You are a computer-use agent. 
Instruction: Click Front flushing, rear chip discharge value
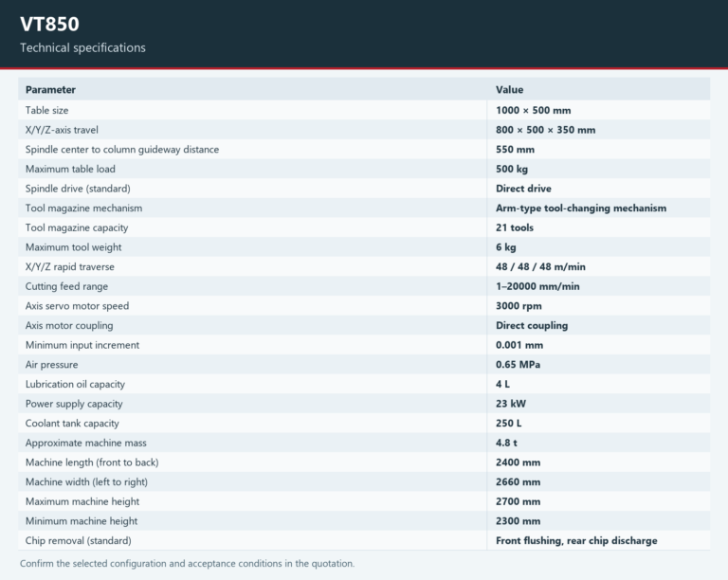(x=576, y=540)
